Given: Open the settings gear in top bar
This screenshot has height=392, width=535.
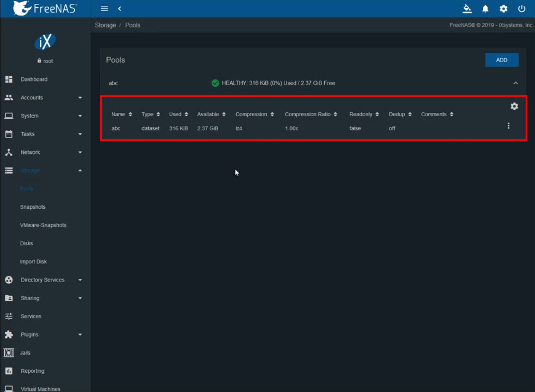Looking at the screenshot, I should (503, 9).
